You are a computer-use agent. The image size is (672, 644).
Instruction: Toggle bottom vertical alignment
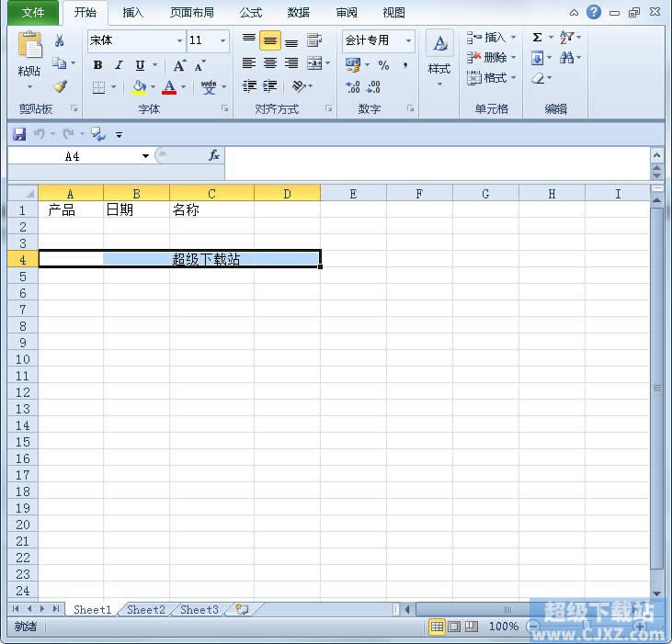[x=291, y=40]
